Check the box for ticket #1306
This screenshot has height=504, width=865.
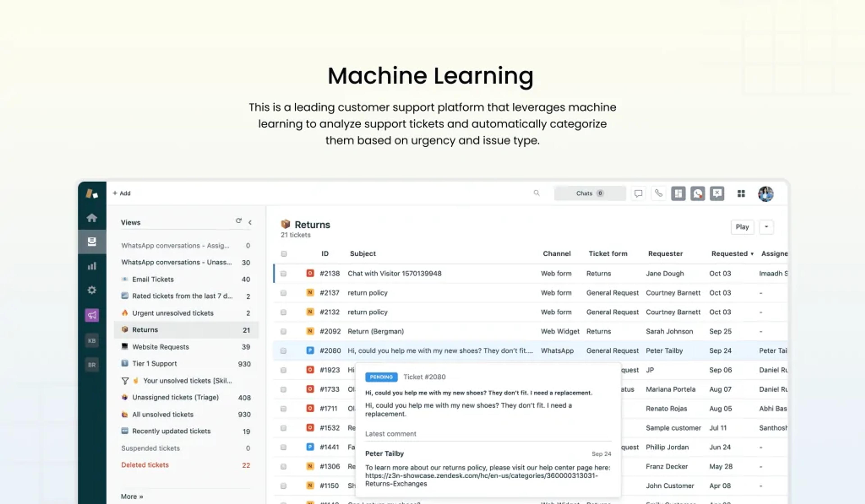tap(283, 467)
